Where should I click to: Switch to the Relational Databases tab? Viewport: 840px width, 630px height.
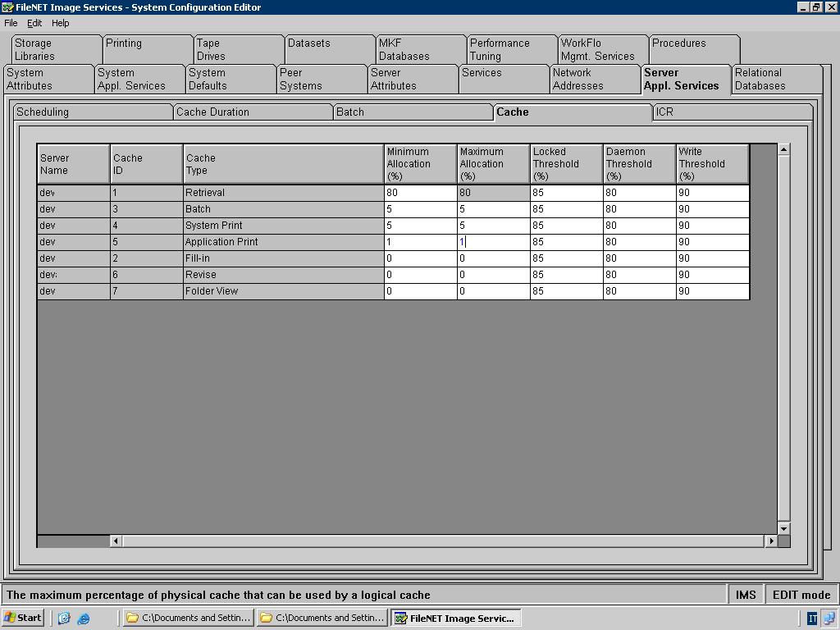tap(778, 80)
